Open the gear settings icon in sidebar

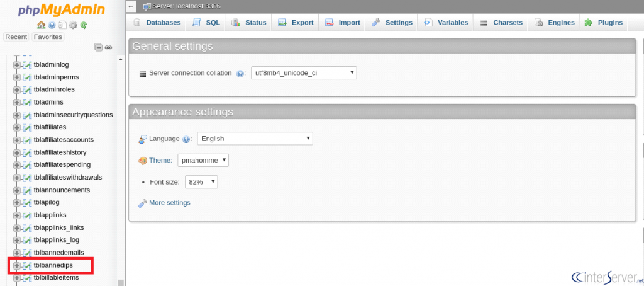point(73,25)
